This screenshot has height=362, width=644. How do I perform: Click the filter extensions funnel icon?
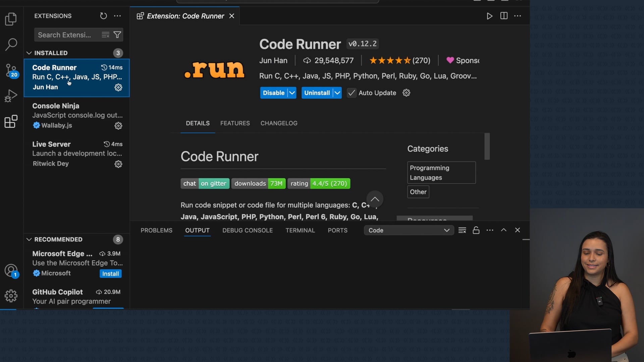point(117,35)
